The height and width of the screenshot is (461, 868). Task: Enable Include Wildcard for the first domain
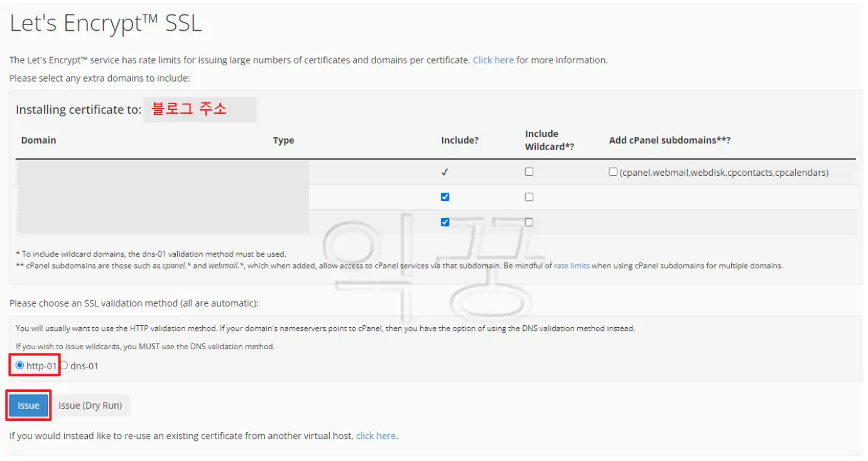[x=529, y=171]
